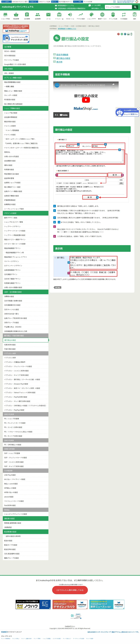The image size is (140, 644).
Task: Click the mobile phone device icon
Action: [x=131, y=34]
